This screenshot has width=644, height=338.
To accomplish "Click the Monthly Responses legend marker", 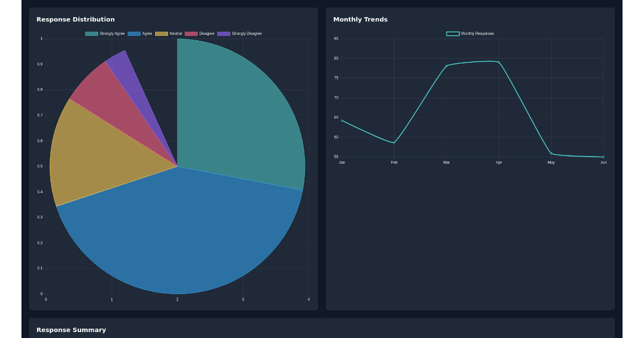I will (452, 33).
